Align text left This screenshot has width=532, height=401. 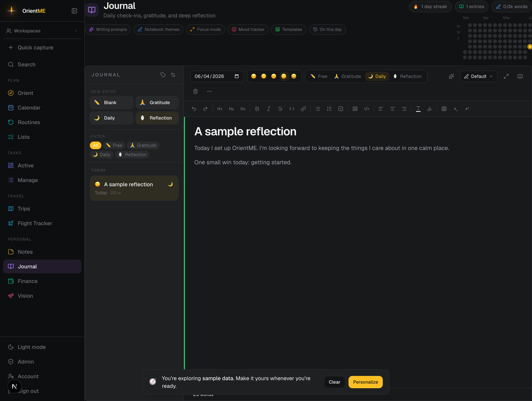tap(381, 109)
